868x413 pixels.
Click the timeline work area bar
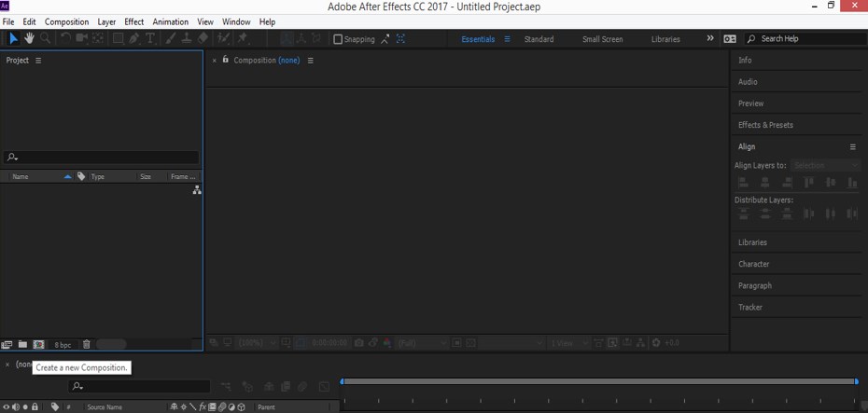click(599, 381)
